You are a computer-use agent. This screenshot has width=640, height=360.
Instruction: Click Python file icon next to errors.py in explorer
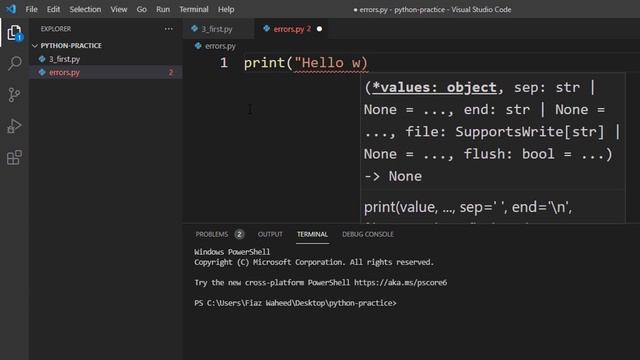(42, 72)
